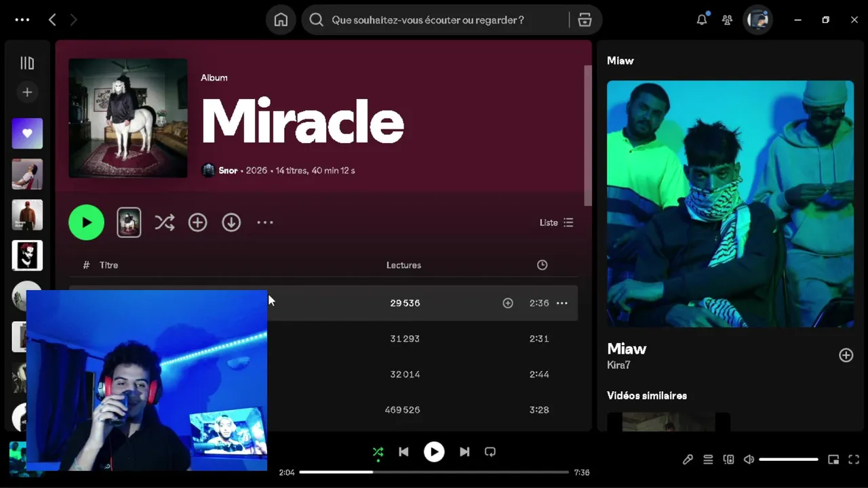This screenshot has height=488, width=868.
Task: Add Miaw to library plus icon
Action: [846, 355]
